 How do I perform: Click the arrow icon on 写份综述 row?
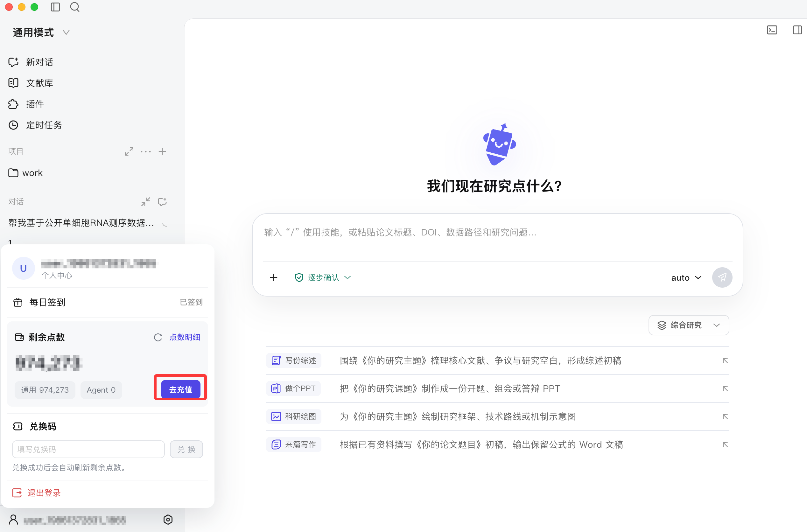tap(725, 360)
